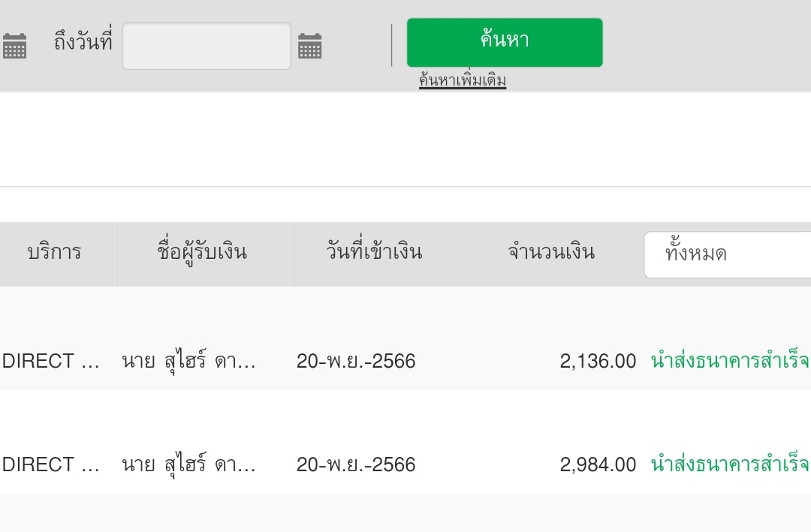Click the 2,136.00 amount cell

click(598, 362)
